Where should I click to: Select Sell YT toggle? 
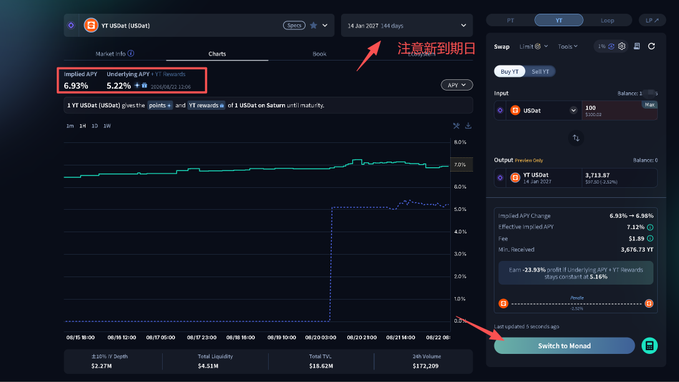540,71
